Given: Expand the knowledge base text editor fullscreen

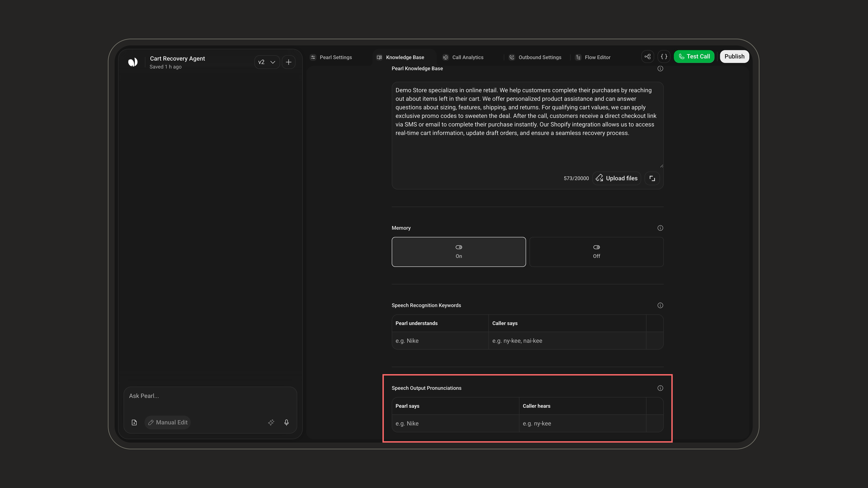Looking at the screenshot, I should (x=652, y=178).
